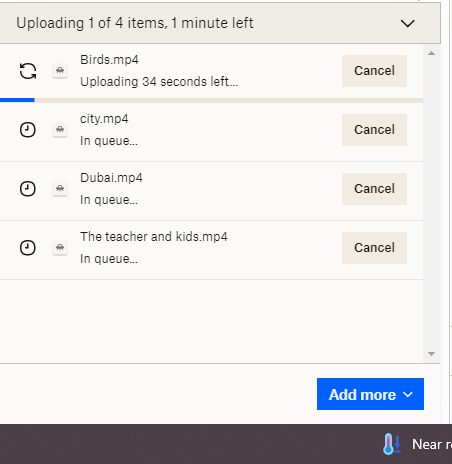
Task: Open the weather thermometer icon in taskbar
Action: point(392,444)
